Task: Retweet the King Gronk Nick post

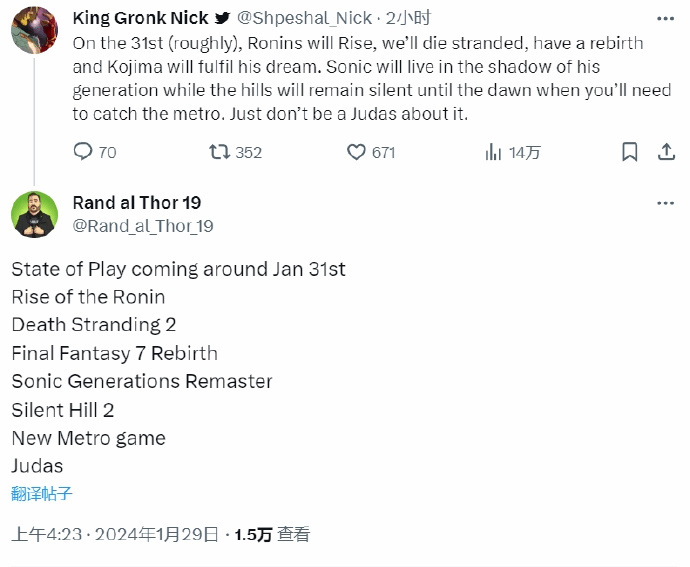Action: point(219,152)
